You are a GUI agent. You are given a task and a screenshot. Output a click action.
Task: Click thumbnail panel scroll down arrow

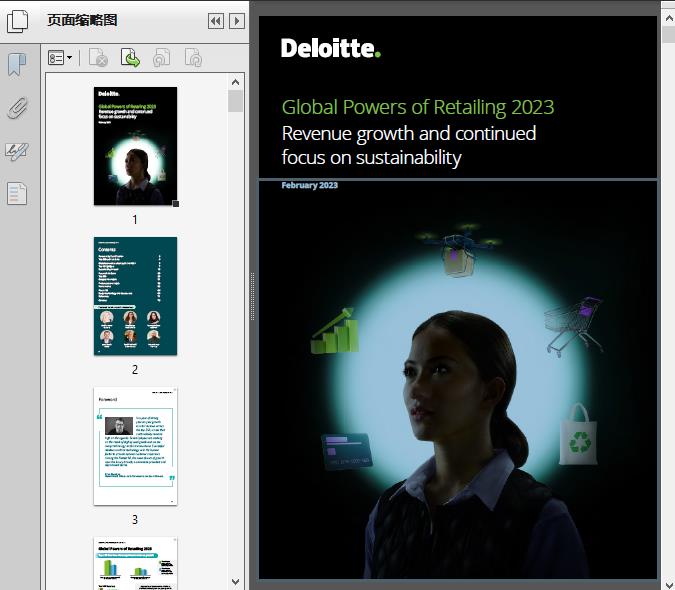[x=235, y=582]
